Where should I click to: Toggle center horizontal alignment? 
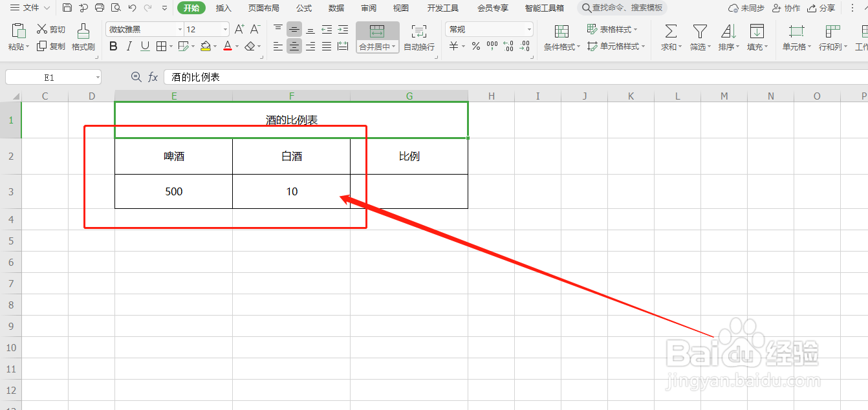coord(294,46)
